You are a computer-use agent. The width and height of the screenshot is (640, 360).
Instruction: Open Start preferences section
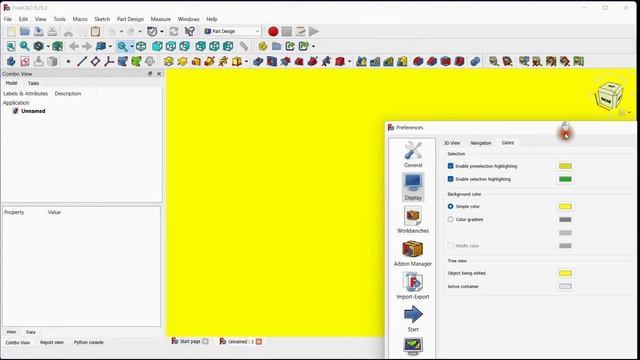click(413, 319)
